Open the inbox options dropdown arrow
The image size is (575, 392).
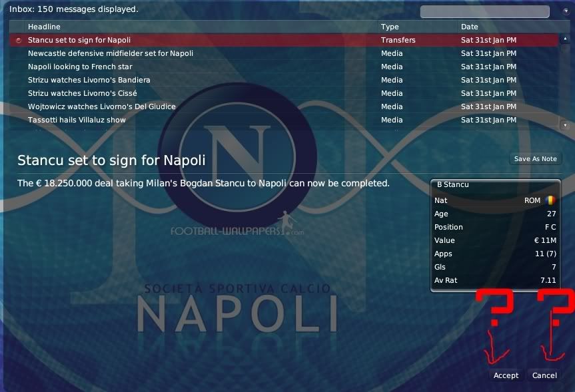pos(566,11)
